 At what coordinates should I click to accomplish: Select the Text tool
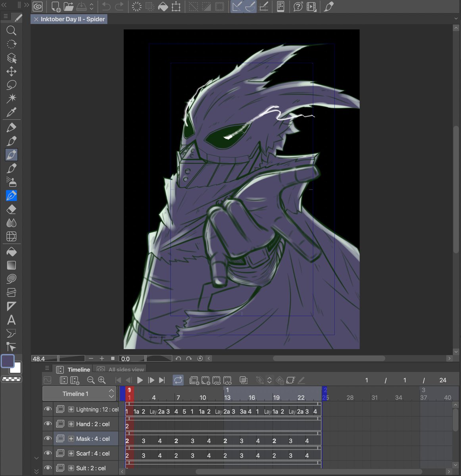pos(12,320)
